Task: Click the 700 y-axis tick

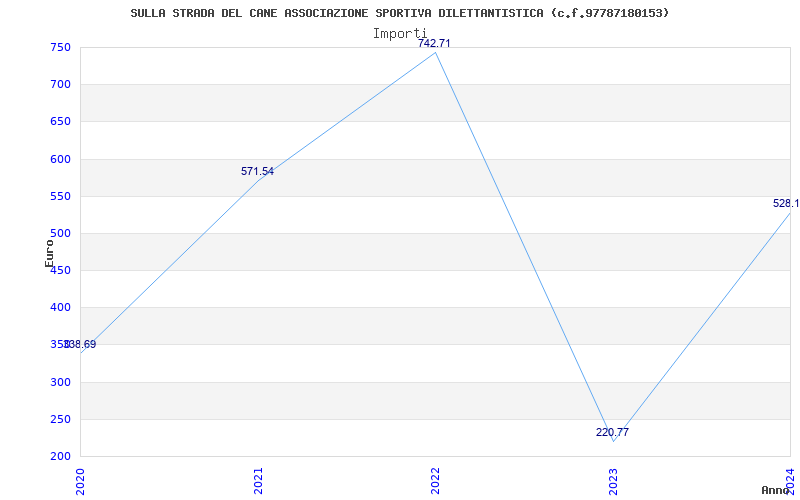Action: coord(60,85)
